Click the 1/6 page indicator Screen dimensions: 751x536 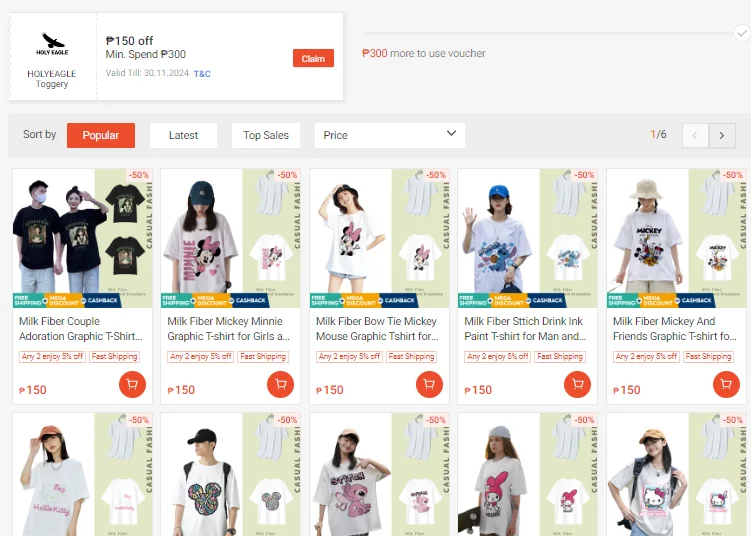pyautogui.click(x=658, y=135)
